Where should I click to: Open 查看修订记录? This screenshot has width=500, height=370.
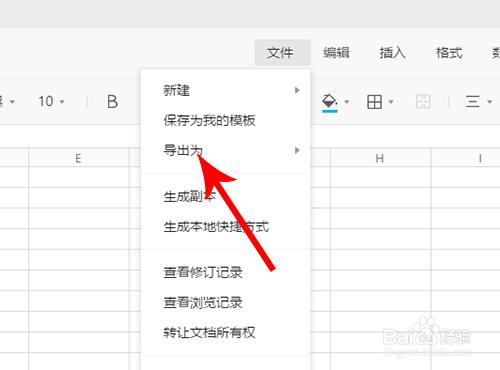tap(226, 272)
